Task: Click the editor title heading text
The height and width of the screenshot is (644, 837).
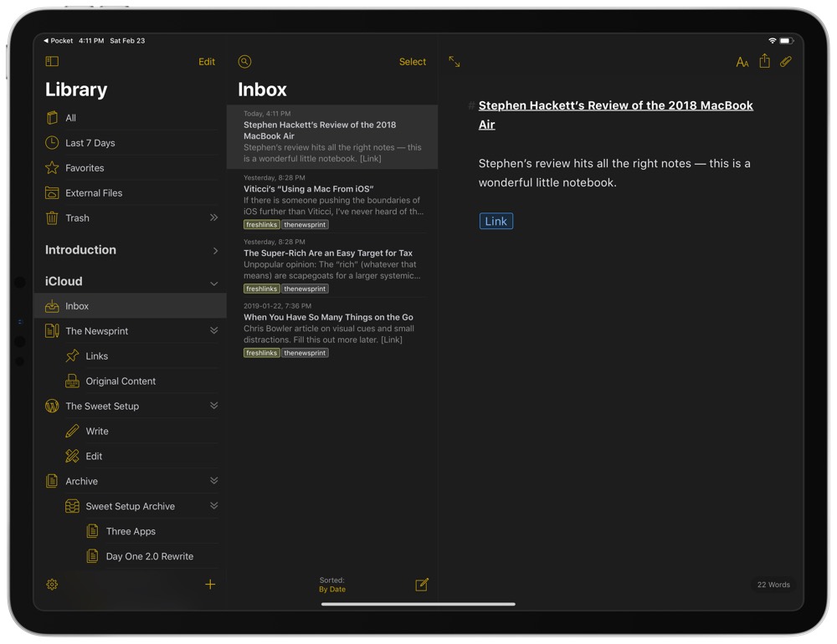Action: [x=615, y=115]
